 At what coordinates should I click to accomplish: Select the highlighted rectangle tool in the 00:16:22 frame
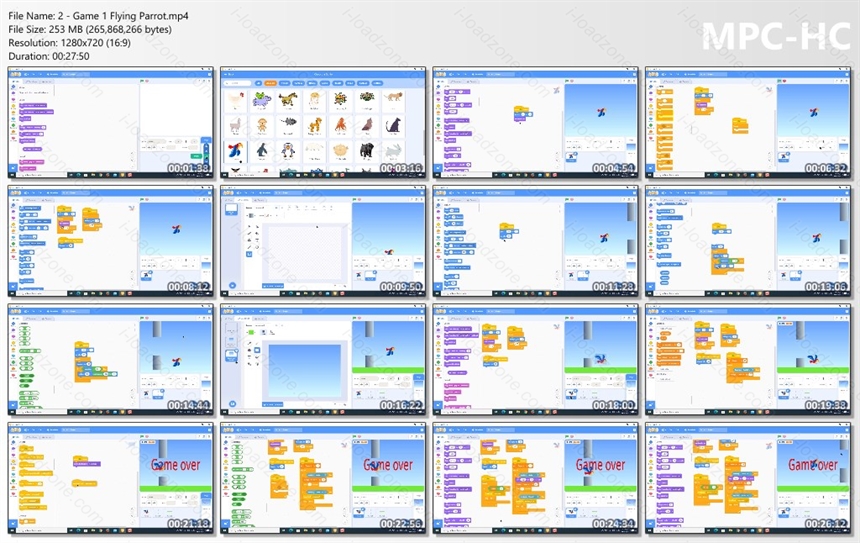pos(257,350)
